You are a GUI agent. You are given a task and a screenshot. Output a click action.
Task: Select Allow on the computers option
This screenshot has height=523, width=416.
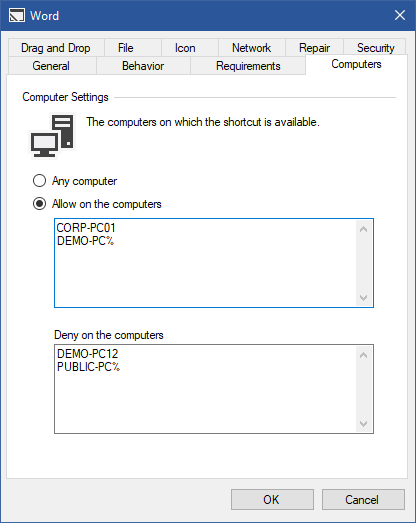[x=39, y=203]
